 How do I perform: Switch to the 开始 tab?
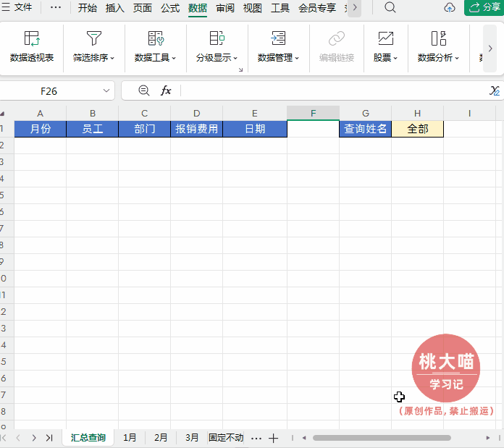(x=88, y=8)
